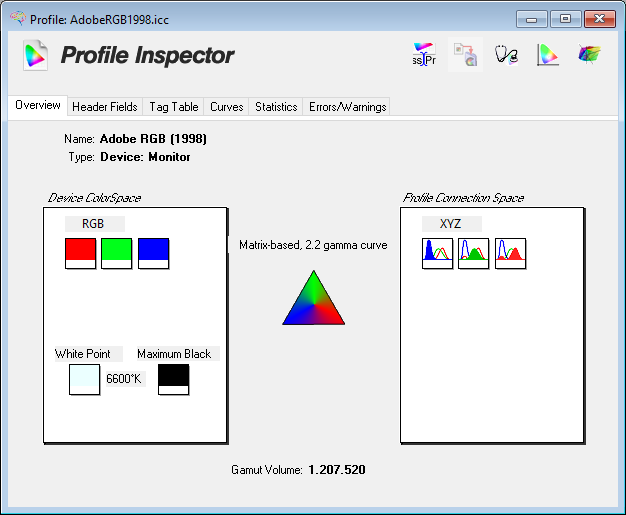
Task: Click the red-filled XYZ curve thumbnail
Action: 510,254
